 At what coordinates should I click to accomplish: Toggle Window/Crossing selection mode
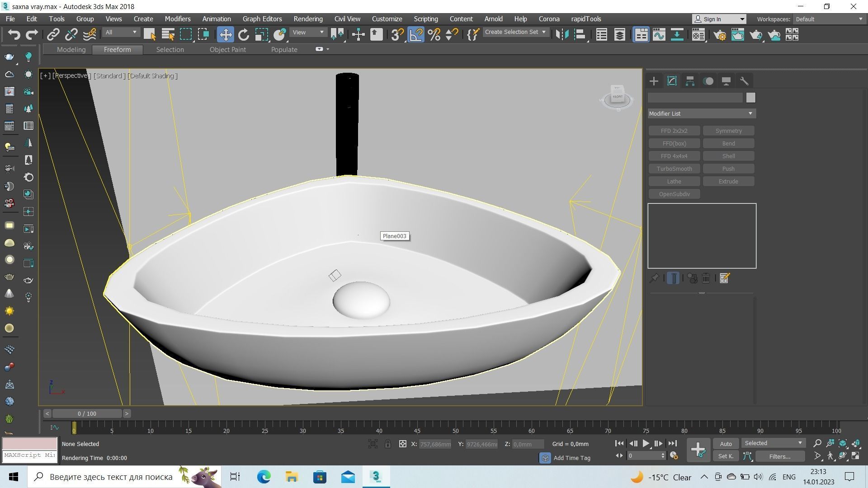pyautogui.click(x=204, y=34)
